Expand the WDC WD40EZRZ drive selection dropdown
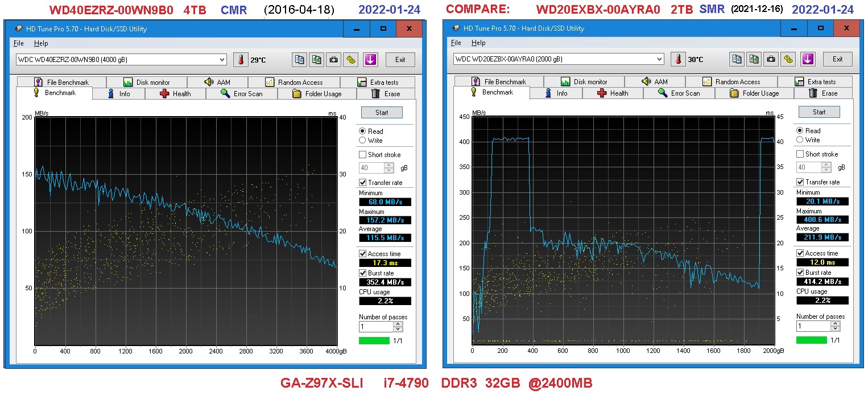 (x=222, y=60)
